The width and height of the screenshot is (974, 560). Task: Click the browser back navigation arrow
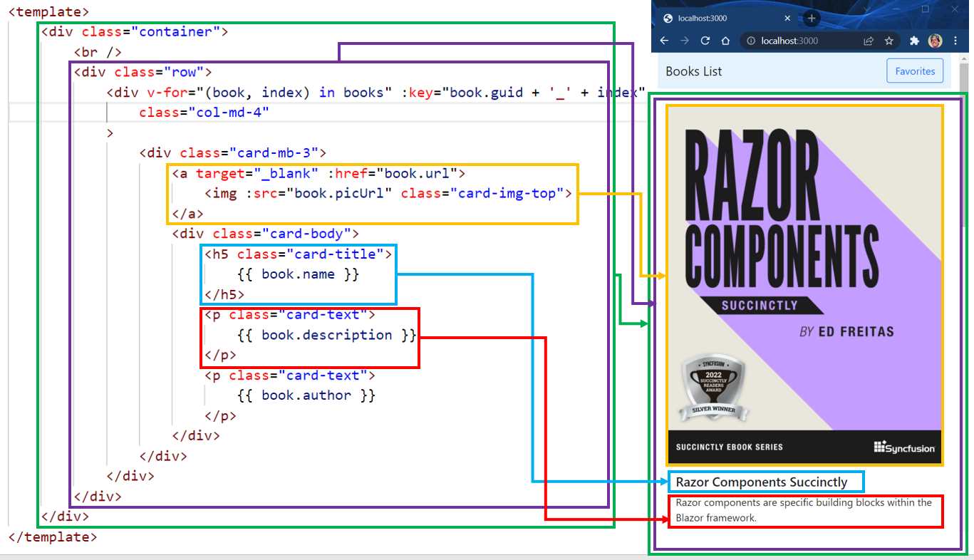tap(664, 41)
